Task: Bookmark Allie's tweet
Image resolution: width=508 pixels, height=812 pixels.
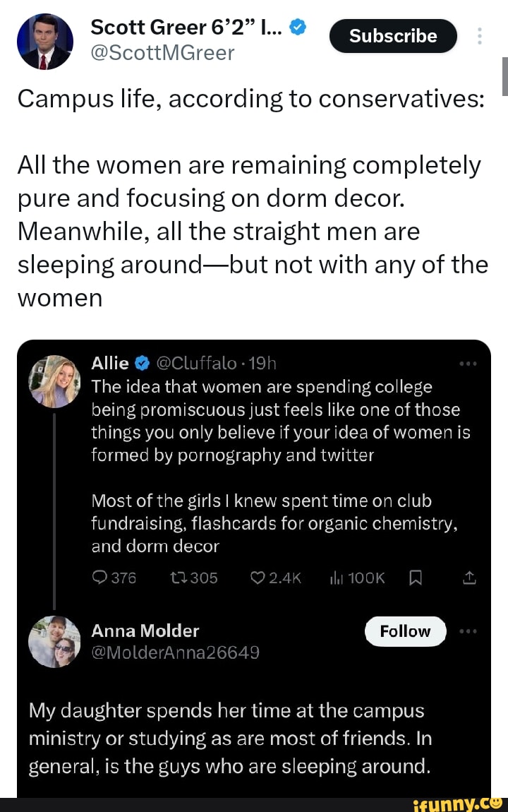Action: point(416,578)
